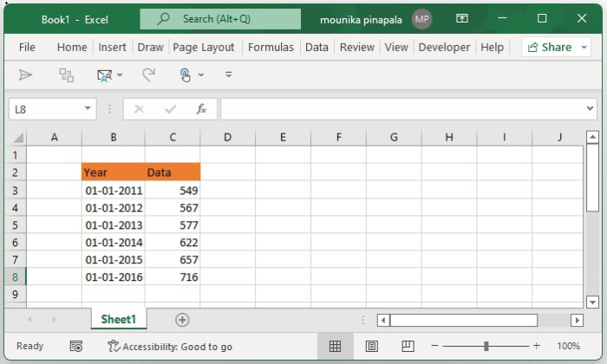Image resolution: width=607 pixels, height=364 pixels.
Task: Select the Sheet1 tab
Action: click(x=119, y=320)
